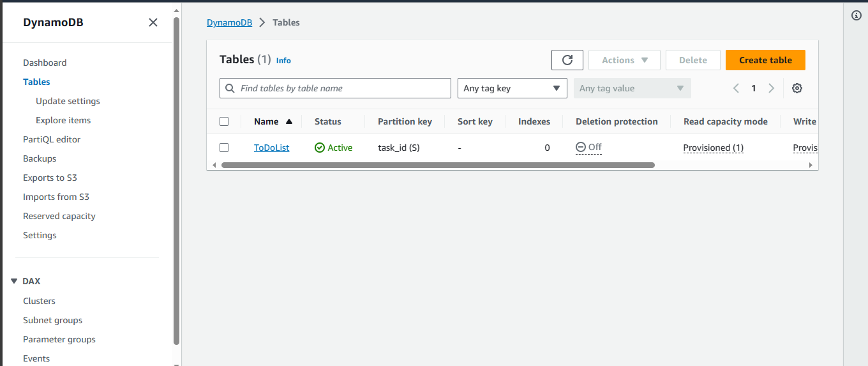Viewport: 868px width, 366px height.
Task: Click the Create table button
Action: tap(765, 60)
